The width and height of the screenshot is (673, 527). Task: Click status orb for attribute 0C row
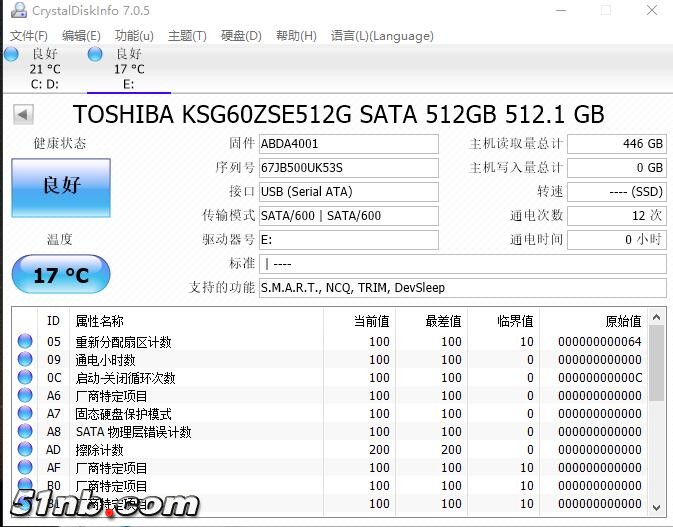[25, 378]
